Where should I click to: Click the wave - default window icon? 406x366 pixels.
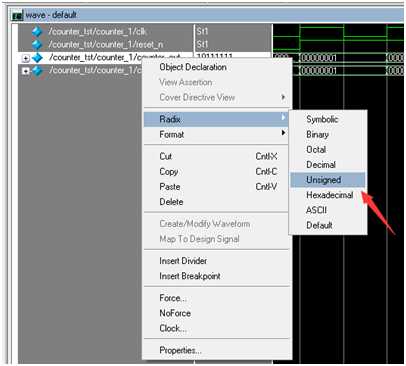pos(17,15)
